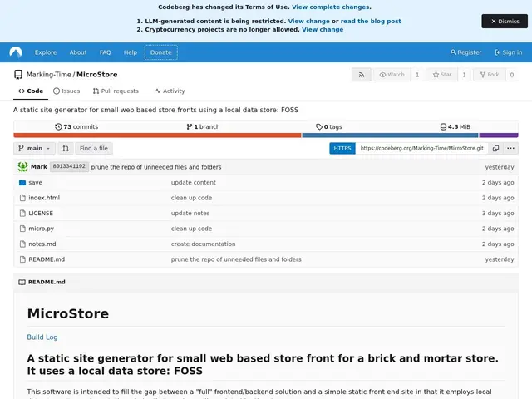Open the more clone options menu
532x399 pixels.
tap(510, 148)
